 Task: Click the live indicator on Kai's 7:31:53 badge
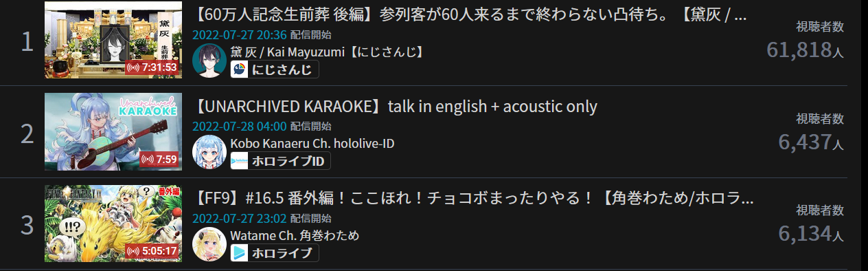click(x=133, y=67)
